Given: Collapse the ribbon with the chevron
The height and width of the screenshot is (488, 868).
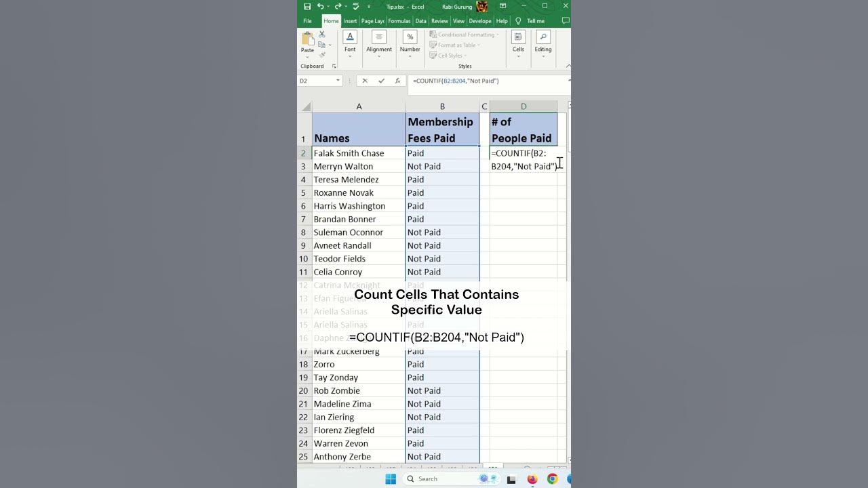Looking at the screenshot, I should click(x=568, y=66).
